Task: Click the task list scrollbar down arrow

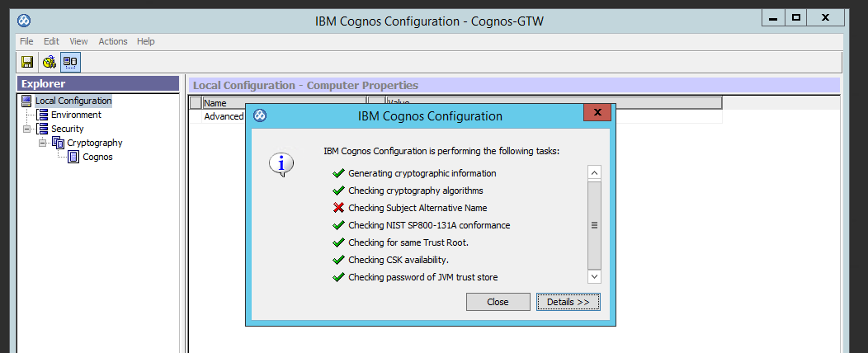Action: tap(595, 275)
